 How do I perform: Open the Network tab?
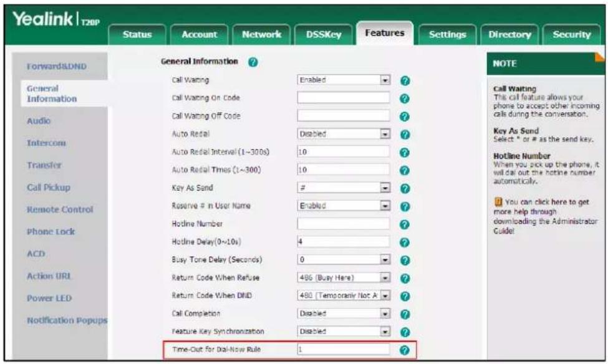[x=261, y=34]
